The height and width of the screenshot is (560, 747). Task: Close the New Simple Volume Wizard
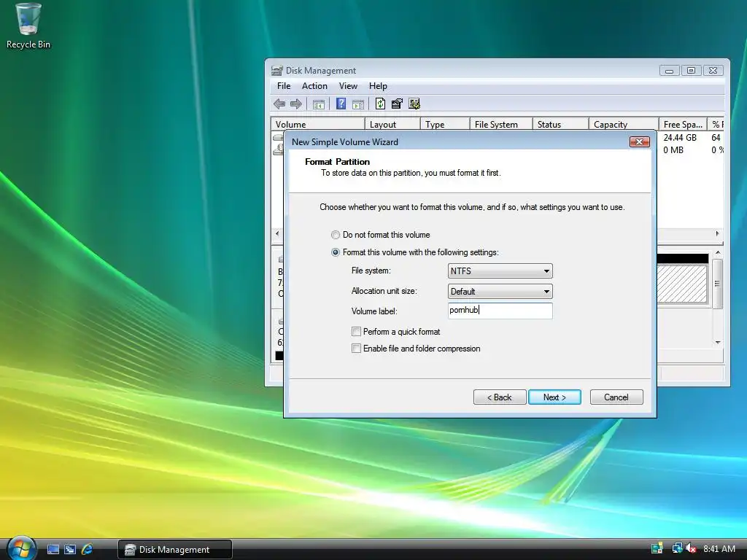639,142
